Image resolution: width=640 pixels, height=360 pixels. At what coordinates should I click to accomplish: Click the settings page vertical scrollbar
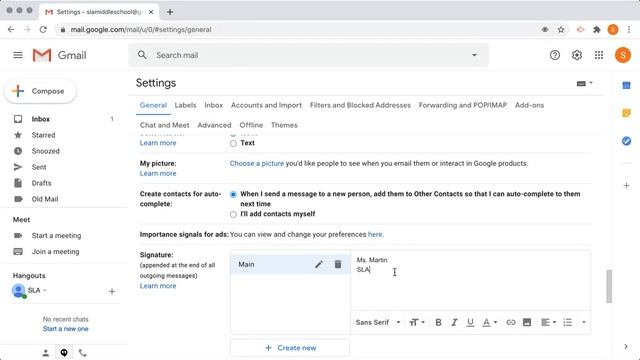[609, 287]
